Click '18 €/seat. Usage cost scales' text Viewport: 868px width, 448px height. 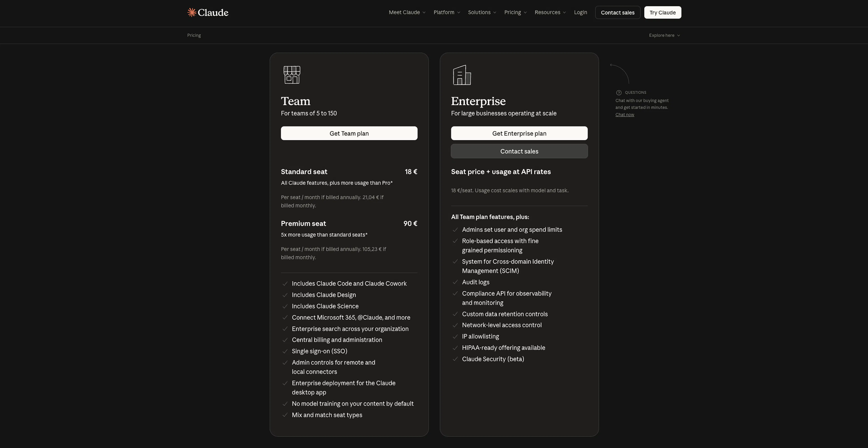(510, 191)
